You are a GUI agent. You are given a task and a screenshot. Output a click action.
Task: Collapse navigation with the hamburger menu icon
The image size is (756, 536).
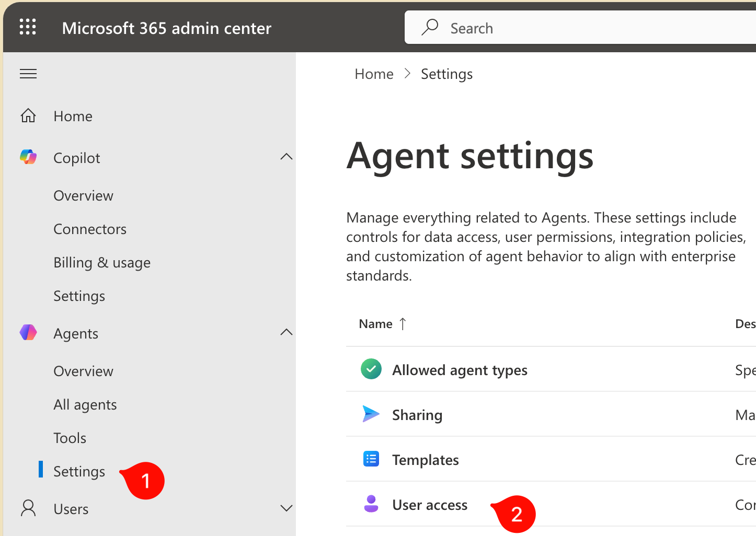[x=28, y=74]
